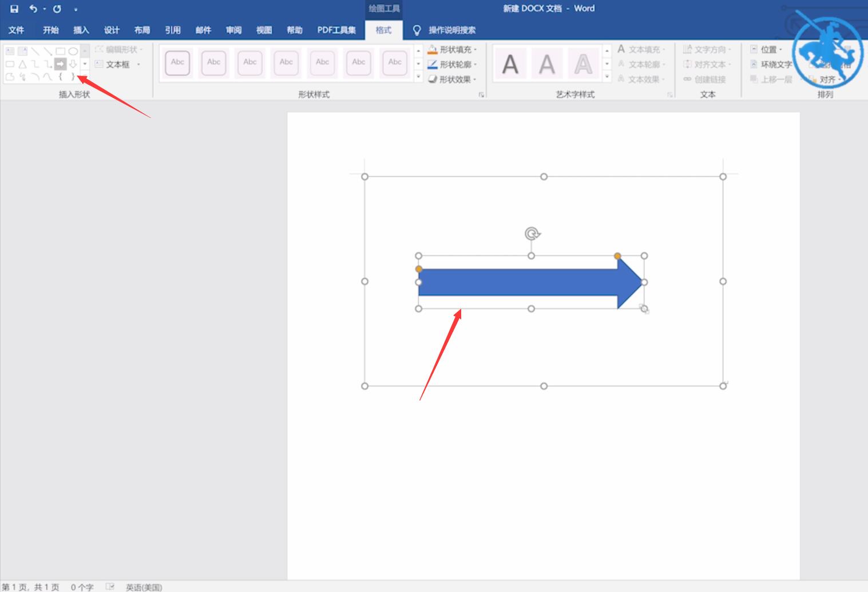
Task: Choose the straight line shape
Action: pyautogui.click(x=35, y=51)
